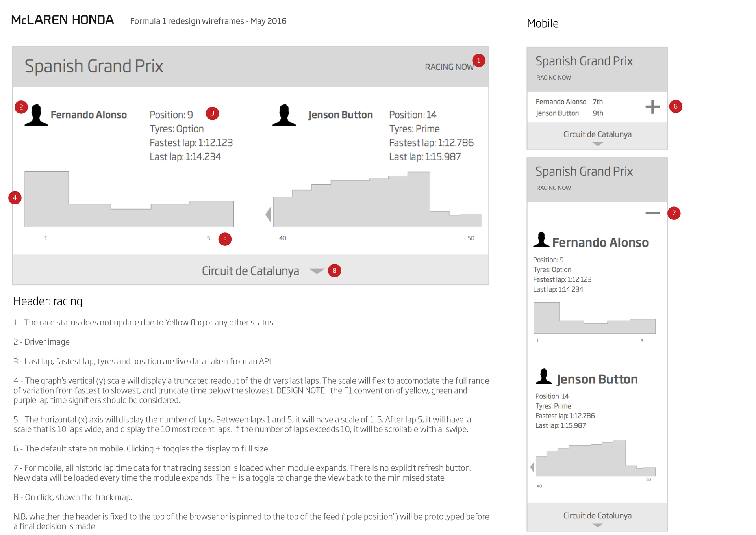
Task: Click the McLaren Honda logo title
Action: tap(63, 20)
